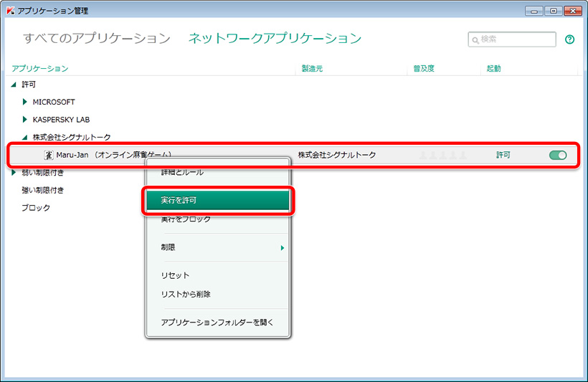Image resolution: width=588 pixels, height=382 pixels.
Task: Select 実行をブロック in context menu
Action: (x=186, y=219)
